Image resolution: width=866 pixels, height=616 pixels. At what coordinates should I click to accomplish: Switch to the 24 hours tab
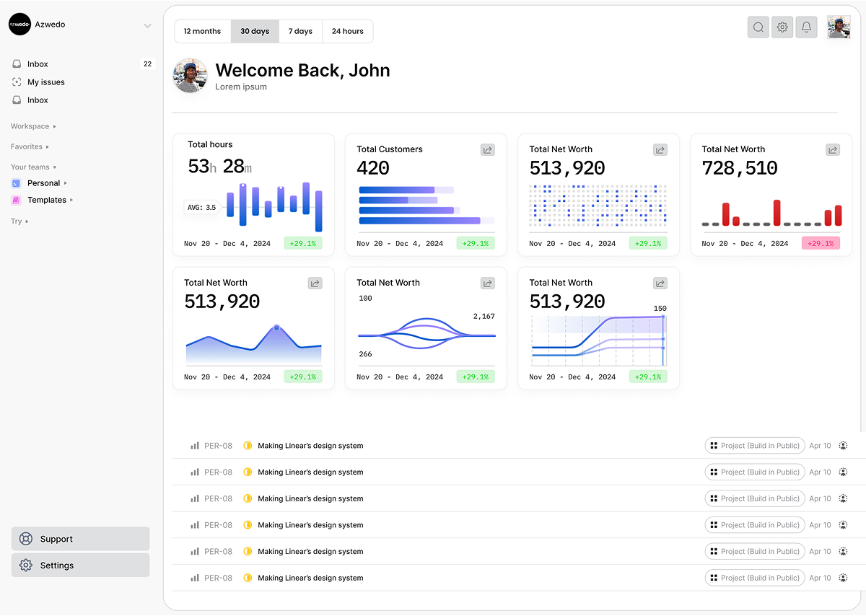347,31
